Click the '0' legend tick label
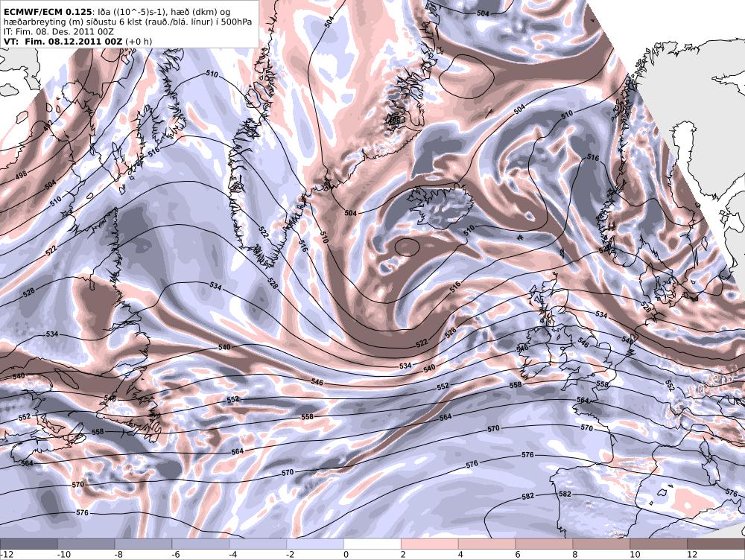Viewport: 745px width, 560px height. point(346,554)
